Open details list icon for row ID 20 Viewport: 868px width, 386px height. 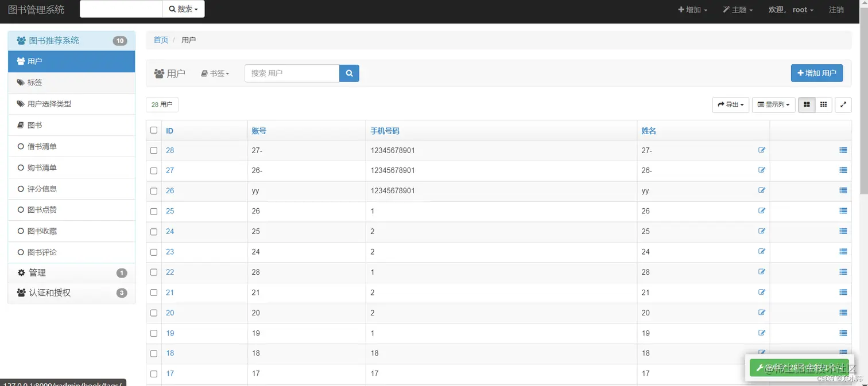(x=843, y=313)
